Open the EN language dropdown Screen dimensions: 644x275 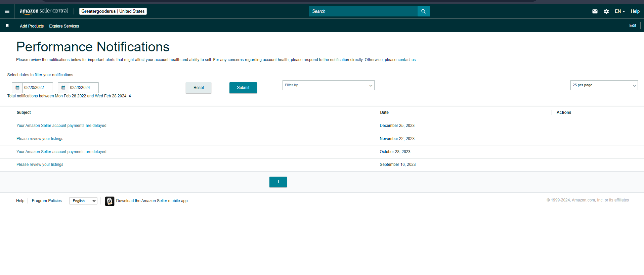click(x=619, y=11)
